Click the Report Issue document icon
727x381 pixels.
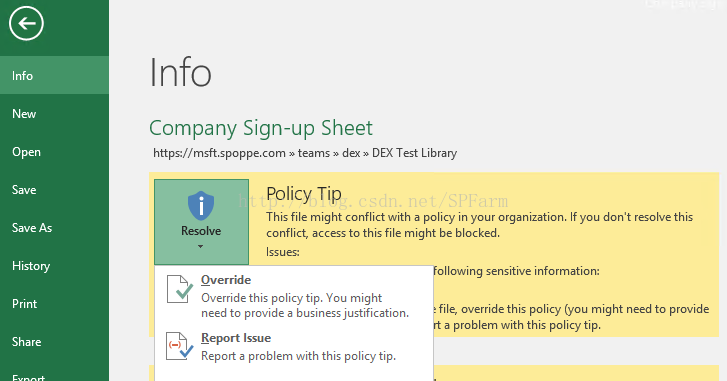[179, 346]
